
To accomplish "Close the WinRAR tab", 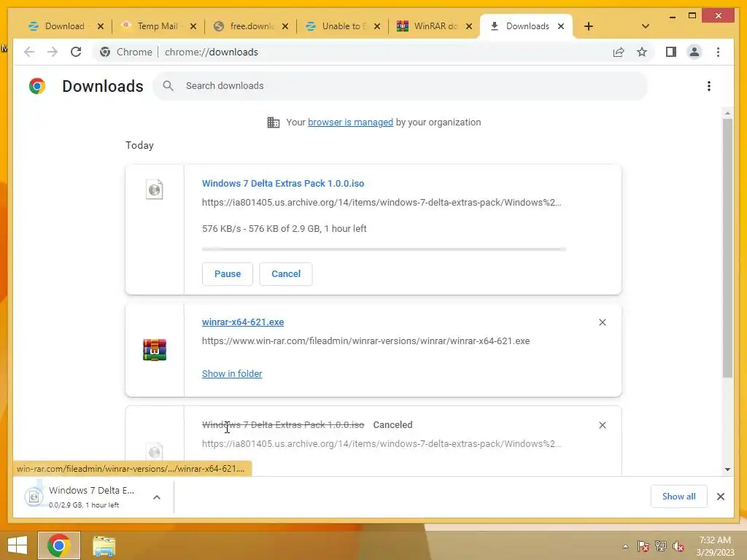I will click(469, 26).
